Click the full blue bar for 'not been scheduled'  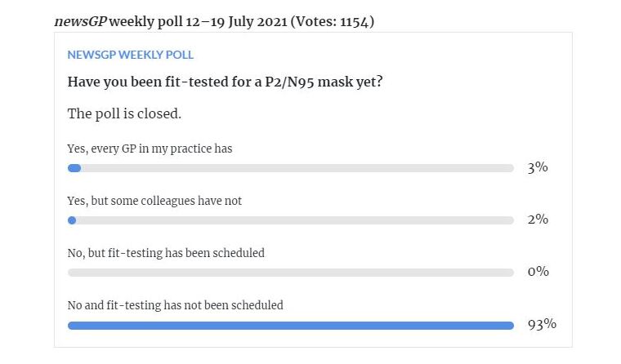290,325
